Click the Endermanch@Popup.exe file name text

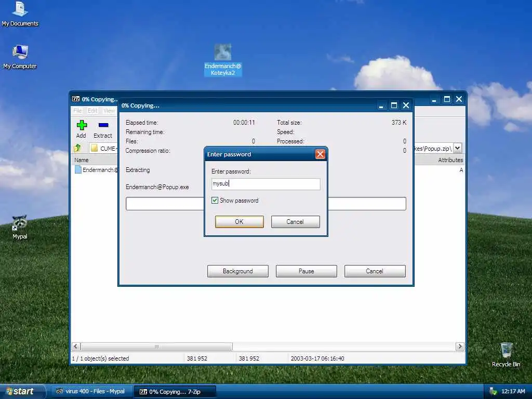(x=157, y=187)
